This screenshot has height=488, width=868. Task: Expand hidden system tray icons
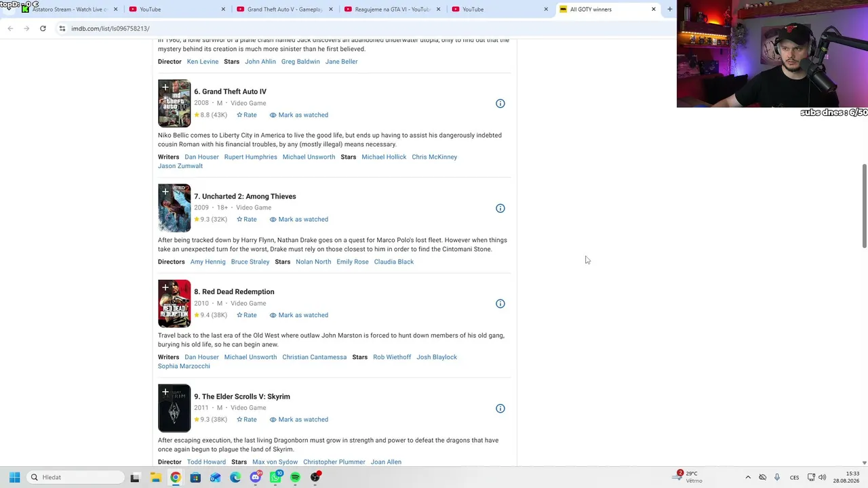(x=748, y=477)
